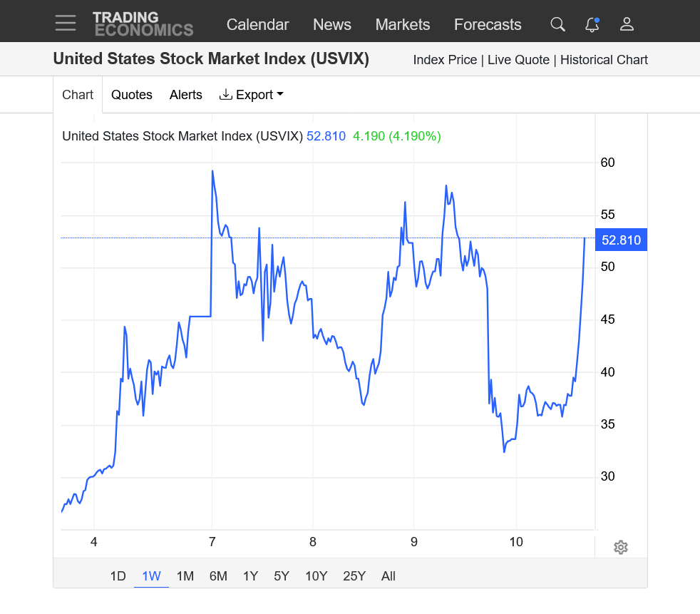Open the notifications bell
Screen dimensions: 700x614
[592, 24]
